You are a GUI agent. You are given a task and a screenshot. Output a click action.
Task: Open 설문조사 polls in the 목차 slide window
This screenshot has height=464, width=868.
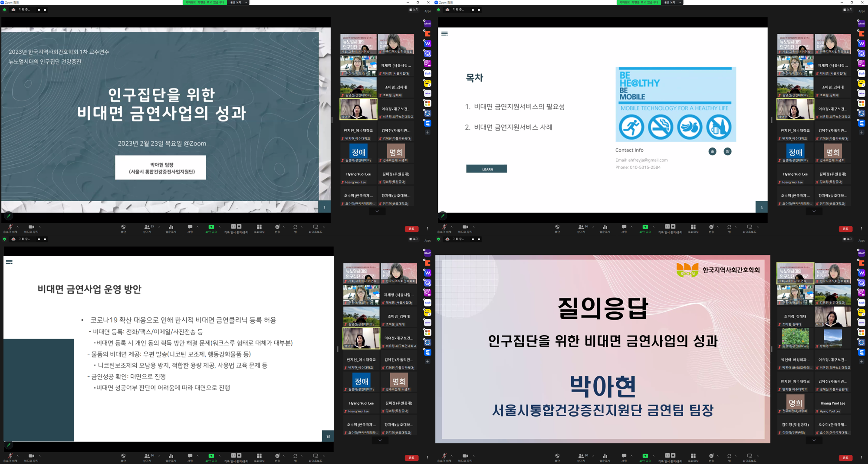pyautogui.click(x=605, y=228)
